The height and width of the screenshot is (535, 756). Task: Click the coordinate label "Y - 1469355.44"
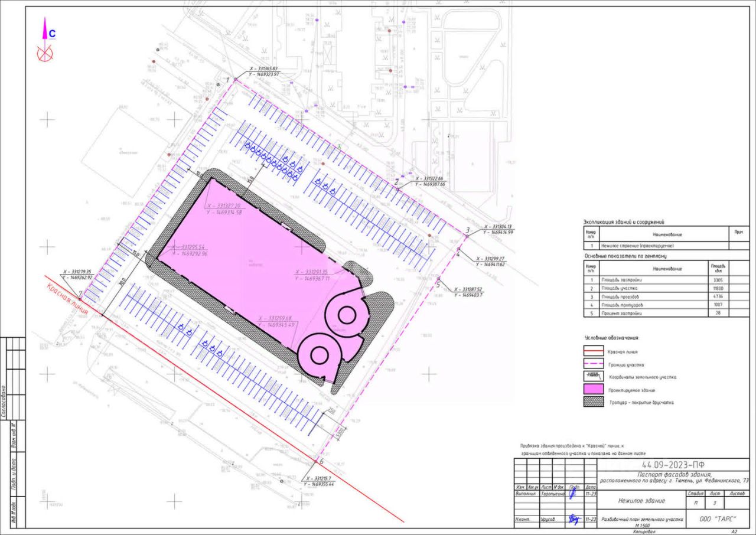click(318, 484)
